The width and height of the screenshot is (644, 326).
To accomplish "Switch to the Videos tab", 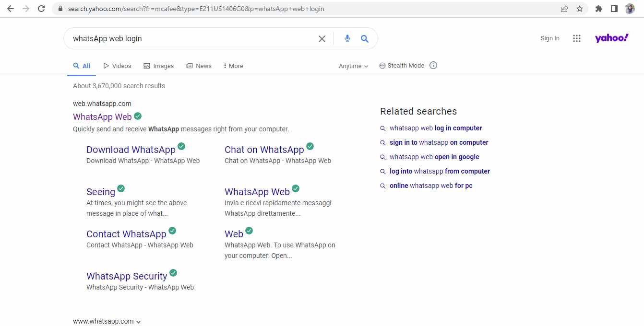I will point(117,66).
